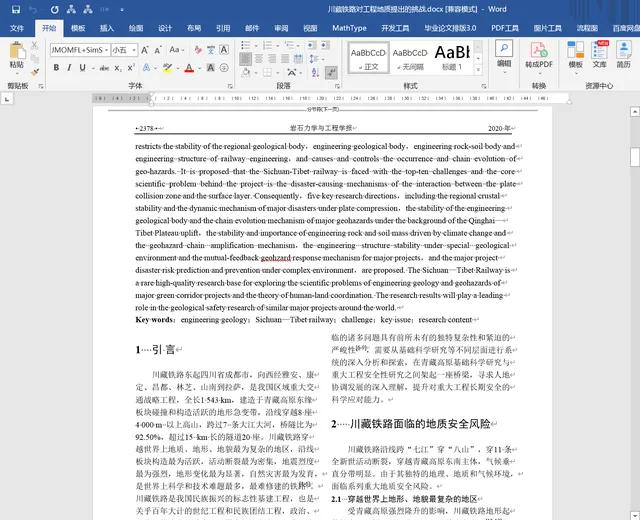
Task: Click the phonetic guide icon
Action: pos(211,50)
